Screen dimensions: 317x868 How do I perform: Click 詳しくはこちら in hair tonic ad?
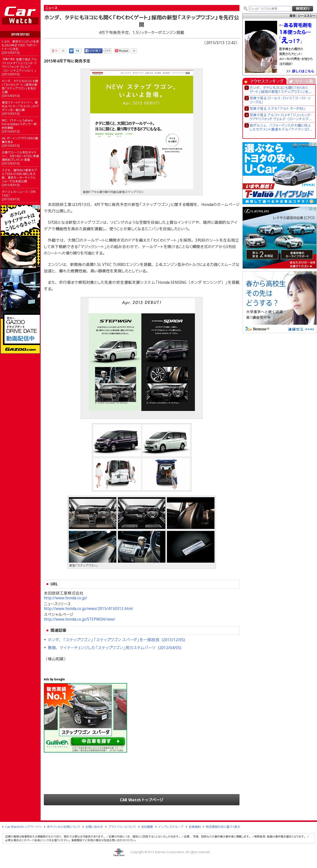click(300, 71)
